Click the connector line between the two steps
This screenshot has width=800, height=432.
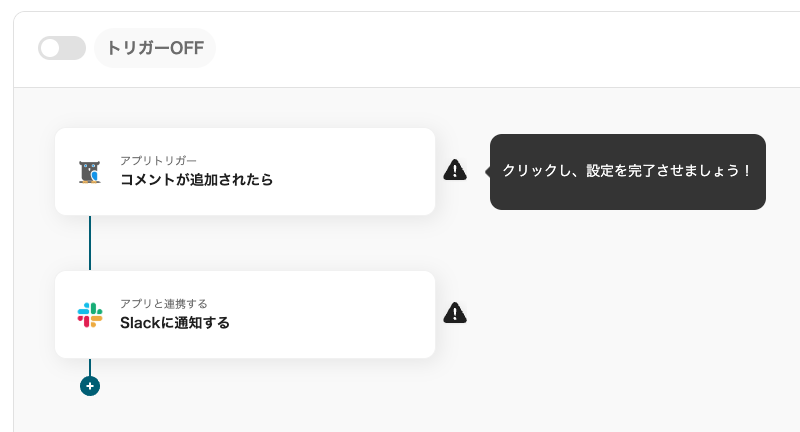tap(90, 242)
